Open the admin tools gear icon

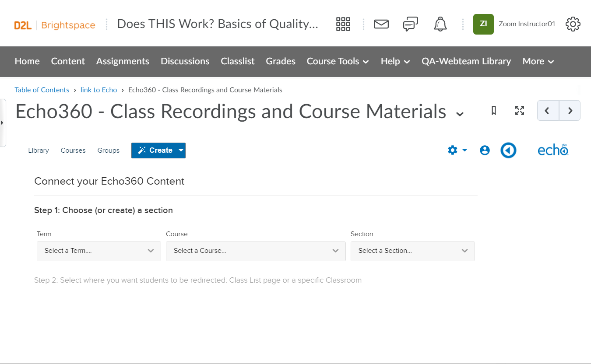point(573,24)
